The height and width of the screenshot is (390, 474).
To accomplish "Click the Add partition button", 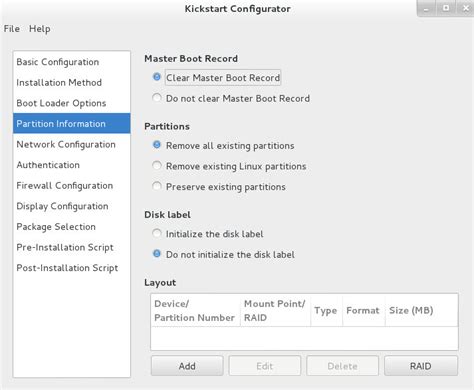I will pos(187,366).
